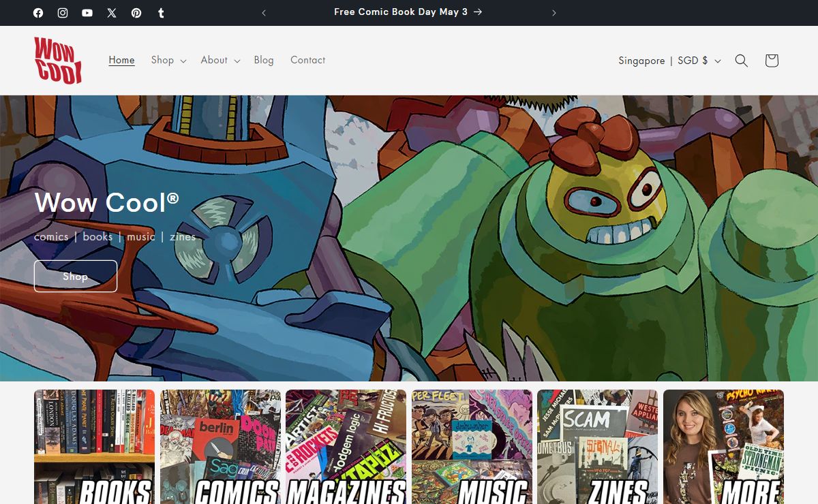Click the comics | books | music | zines tagline
The height and width of the screenshot is (504, 818).
coord(115,237)
